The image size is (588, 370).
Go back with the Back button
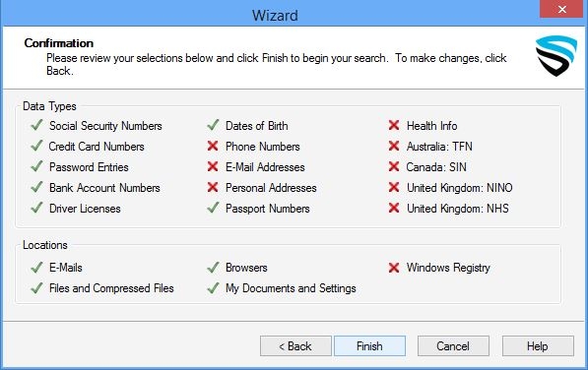pos(295,345)
